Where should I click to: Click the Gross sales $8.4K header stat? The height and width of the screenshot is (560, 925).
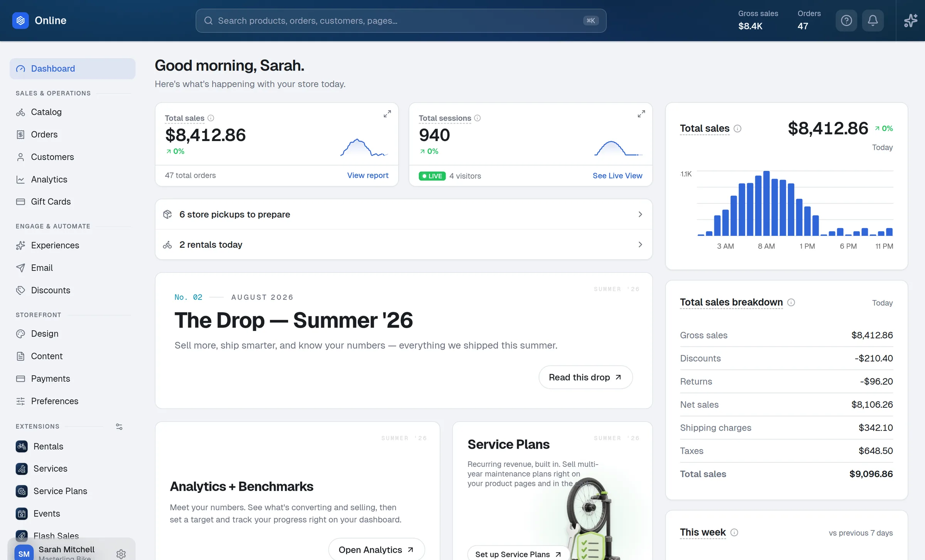pos(758,20)
